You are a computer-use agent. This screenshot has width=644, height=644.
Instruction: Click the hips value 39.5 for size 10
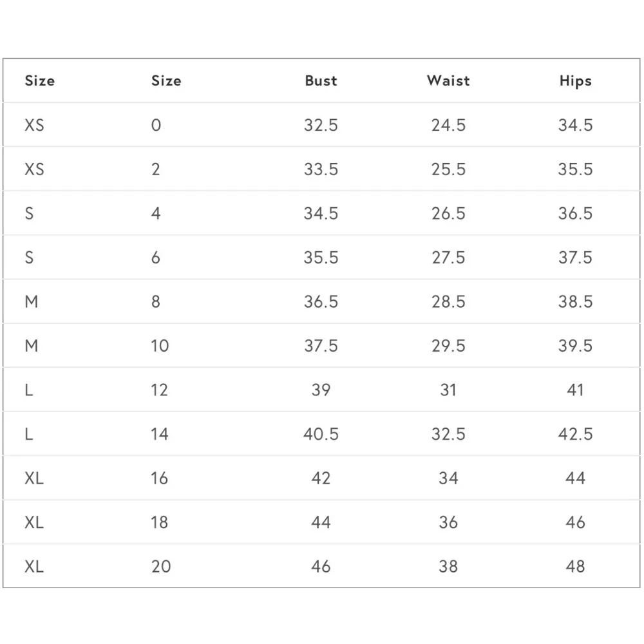575,346
